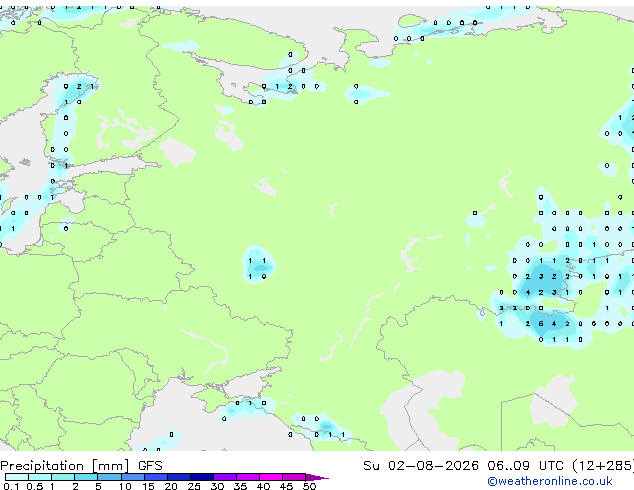Click the '0.1' legend scale label
This screenshot has width=634, height=490.
point(11,486)
